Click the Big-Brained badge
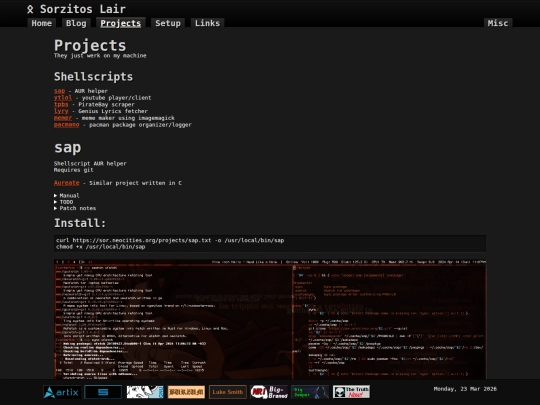Viewport: 540px width, 405px height. tap(269, 392)
